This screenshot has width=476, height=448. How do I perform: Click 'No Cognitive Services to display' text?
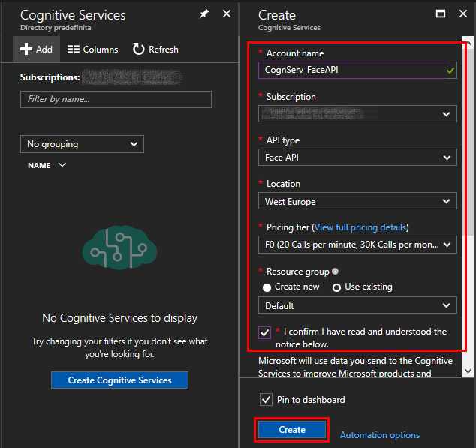coord(120,318)
